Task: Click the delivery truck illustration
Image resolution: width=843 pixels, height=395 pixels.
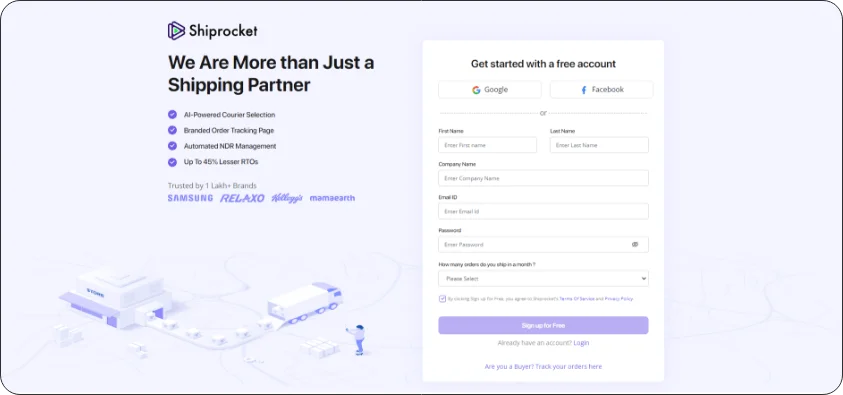Action: (305, 303)
